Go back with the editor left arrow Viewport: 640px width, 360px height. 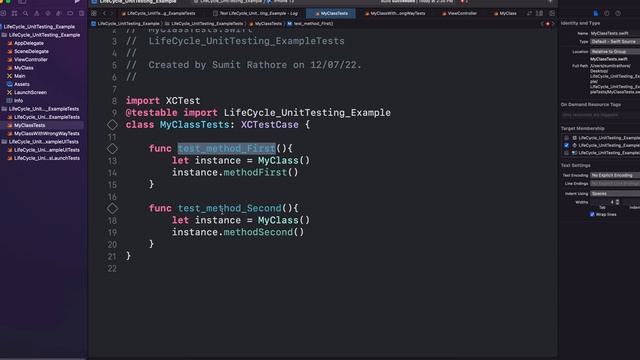click(x=104, y=13)
